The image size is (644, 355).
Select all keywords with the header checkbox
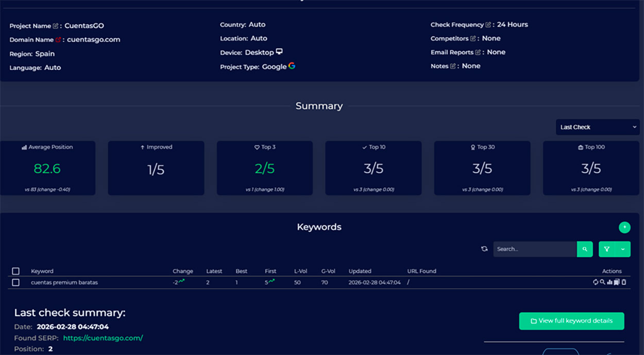point(15,271)
